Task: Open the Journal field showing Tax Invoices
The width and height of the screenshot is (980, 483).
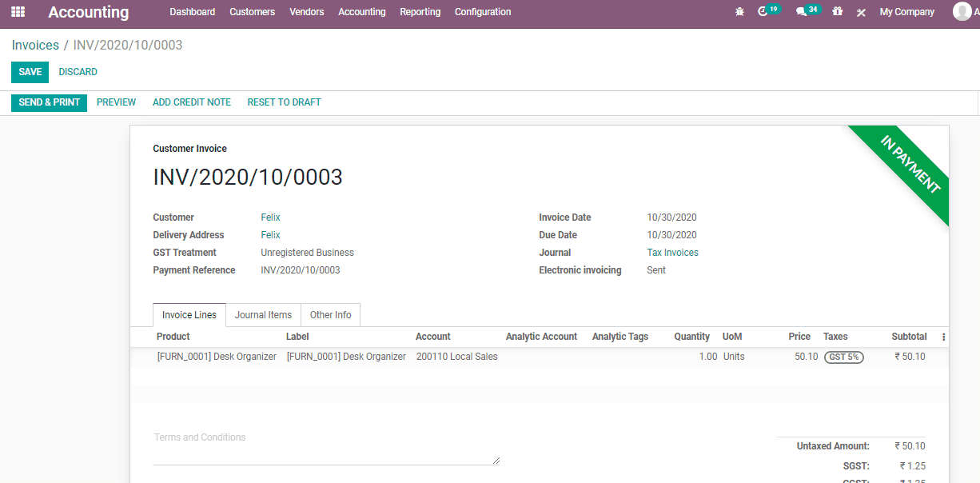Action: click(x=672, y=252)
